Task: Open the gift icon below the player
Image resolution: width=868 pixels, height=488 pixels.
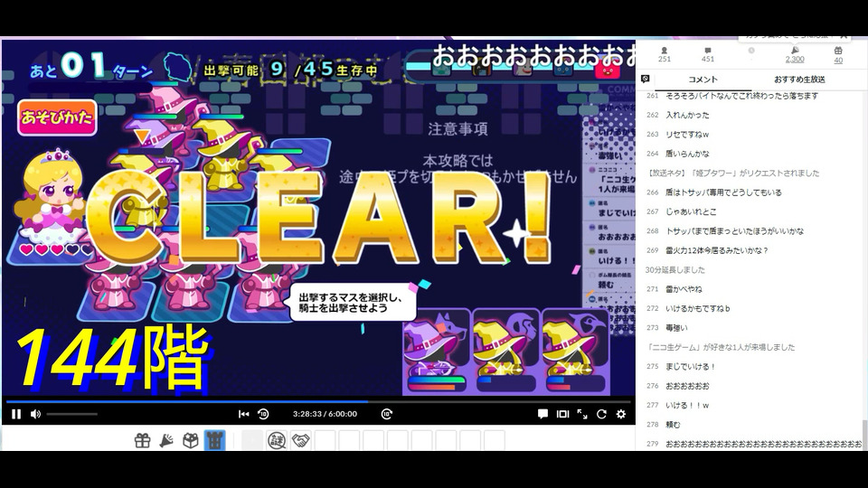Action: pos(142,440)
